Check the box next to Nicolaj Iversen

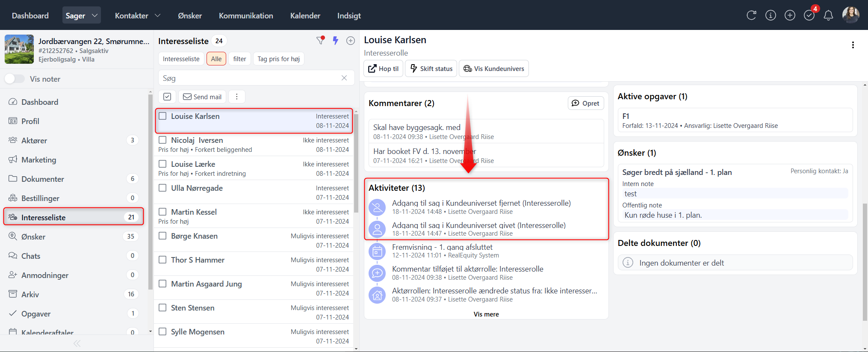162,140
